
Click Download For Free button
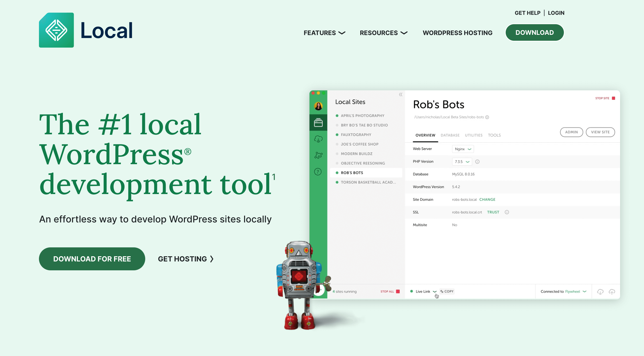(x=92, y=259)
